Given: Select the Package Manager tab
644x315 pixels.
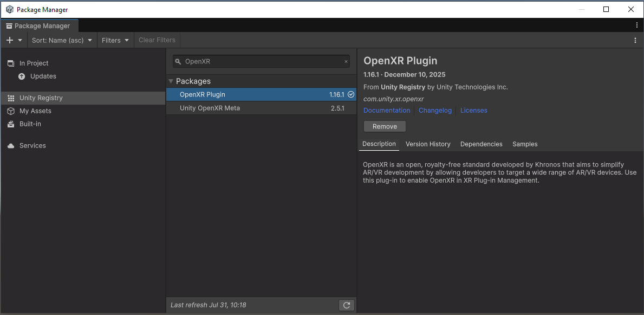Looking at the screenshot, I should click(40, 25).
